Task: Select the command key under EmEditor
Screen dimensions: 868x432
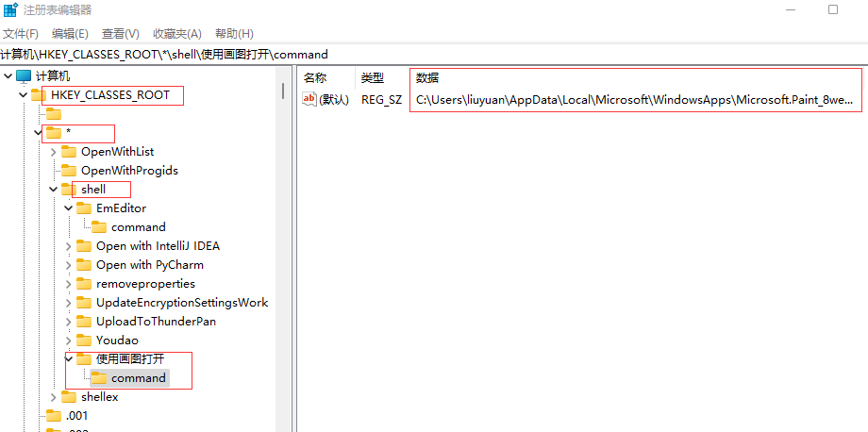Action: click(139, 226)
